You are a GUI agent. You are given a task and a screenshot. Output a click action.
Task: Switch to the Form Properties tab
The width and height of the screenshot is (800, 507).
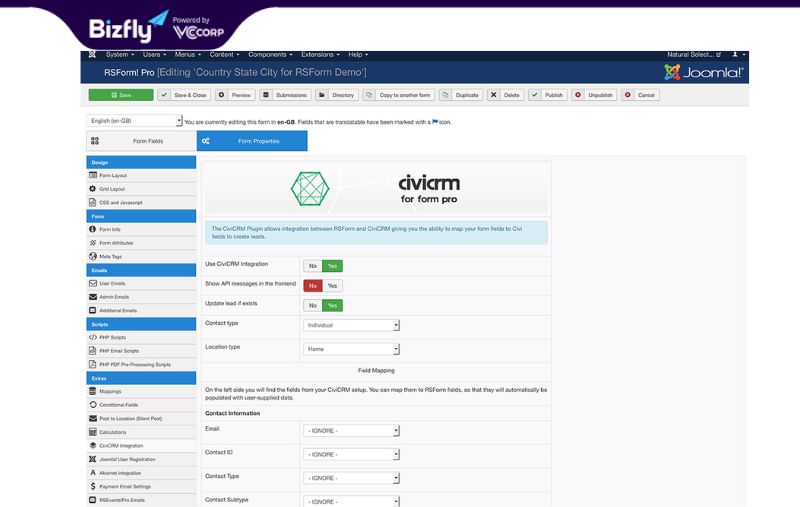click(x=252, y=141)
